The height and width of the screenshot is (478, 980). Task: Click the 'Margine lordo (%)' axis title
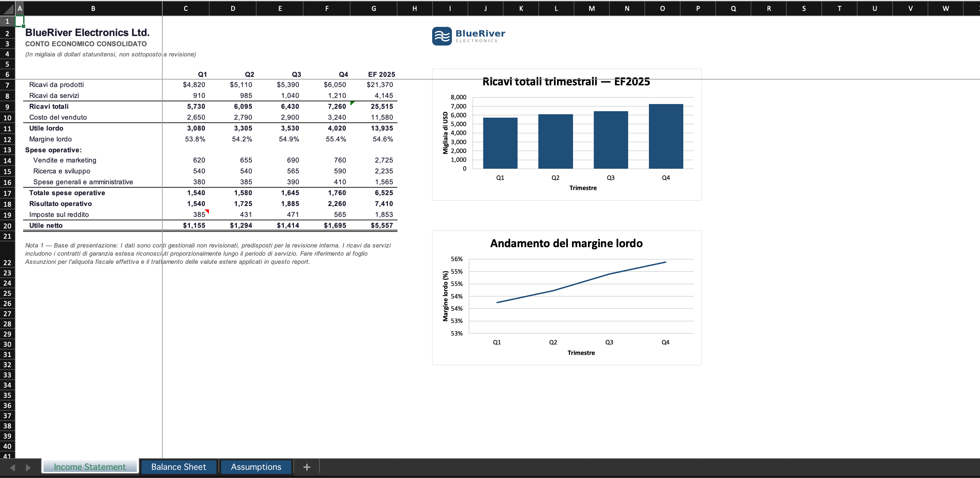445,296
